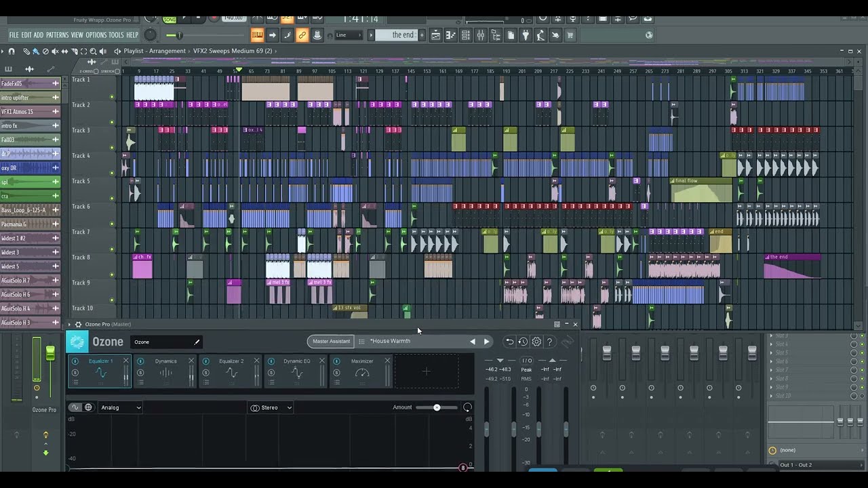Bypass the Equalizer 1 module
Viewport: 868px width, 488px height.
[75, 361]
